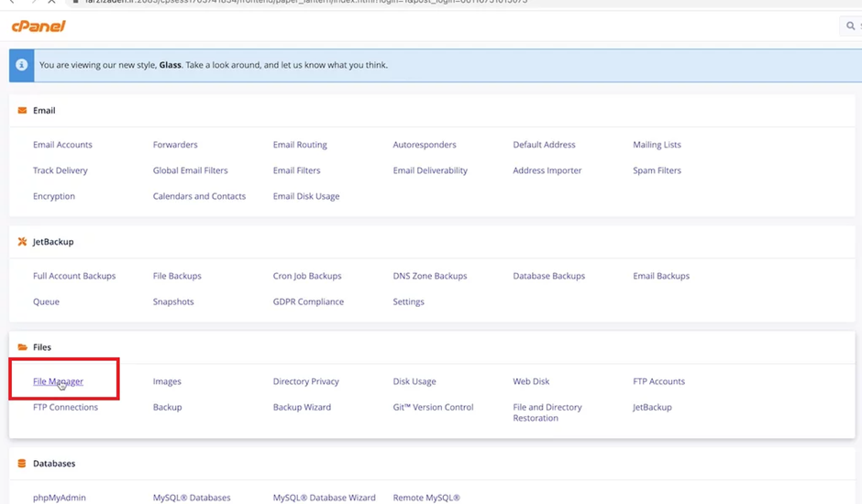
Task: Open File Manager
Action: (x=58, y=381)
